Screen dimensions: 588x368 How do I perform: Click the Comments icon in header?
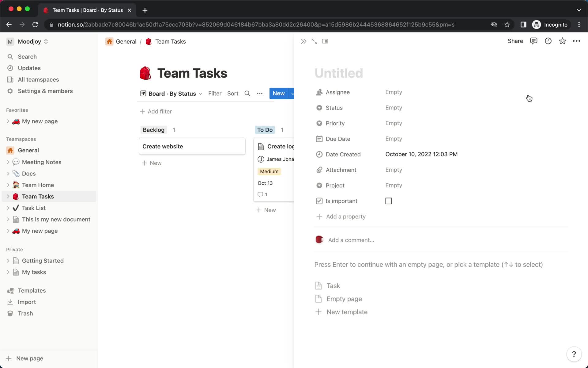tap(534, 41)
